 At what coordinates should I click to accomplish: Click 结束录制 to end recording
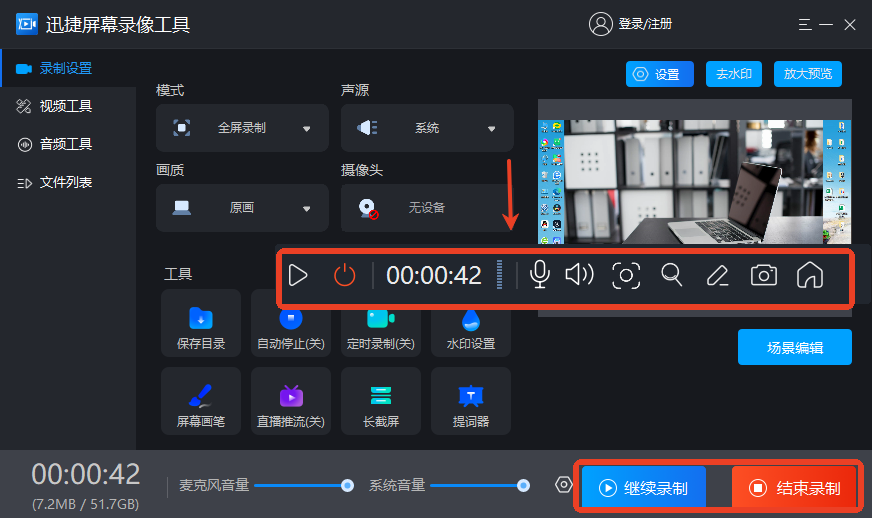[x=794, y=488]
